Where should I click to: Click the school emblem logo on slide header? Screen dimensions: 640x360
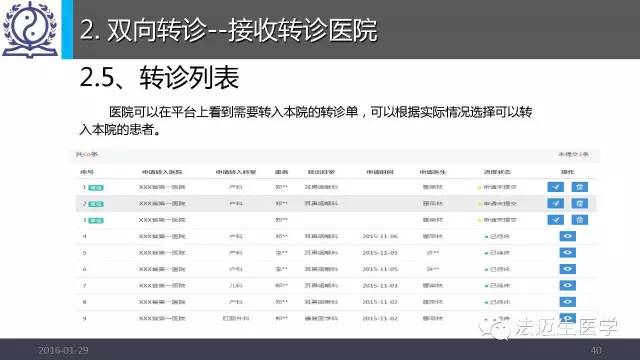click(x=30, y=29)
